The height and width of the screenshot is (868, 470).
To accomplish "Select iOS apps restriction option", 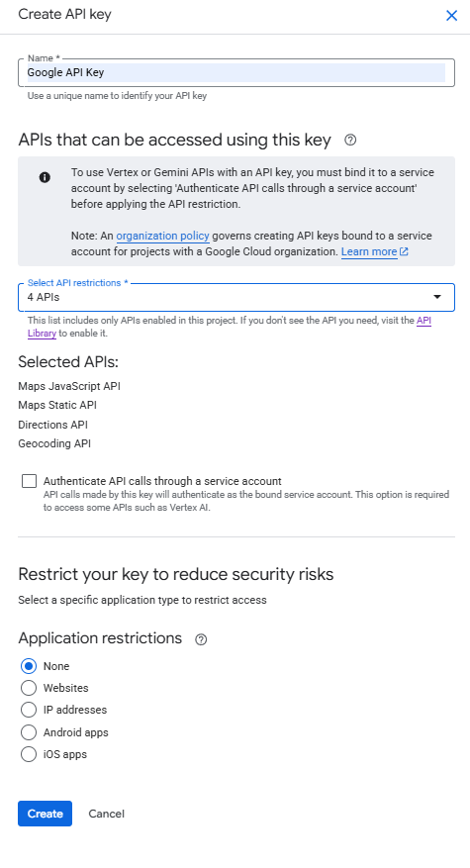I will (29, 754).
